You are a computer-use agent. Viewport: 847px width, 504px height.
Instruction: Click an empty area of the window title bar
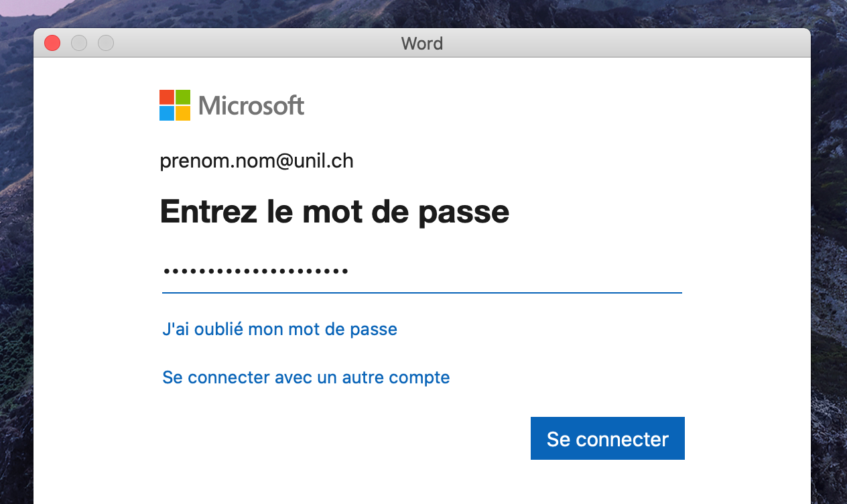pyautogui.click(x=603, y=44)
